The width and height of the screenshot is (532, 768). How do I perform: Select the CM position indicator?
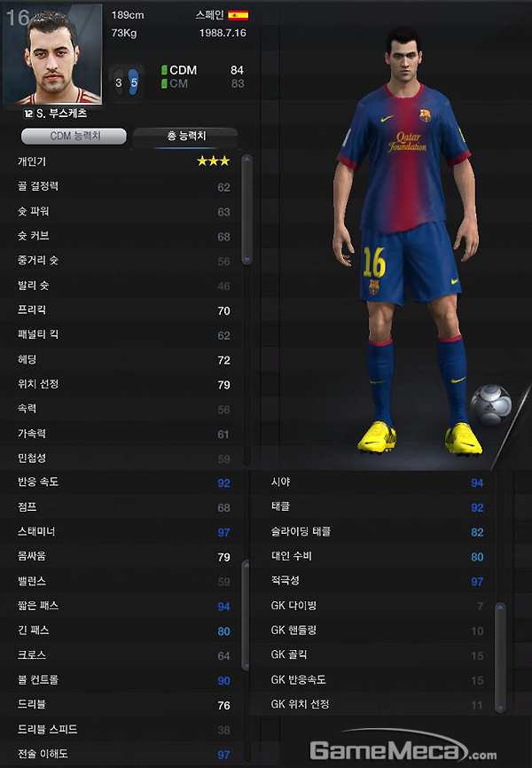tap(175, 83)
